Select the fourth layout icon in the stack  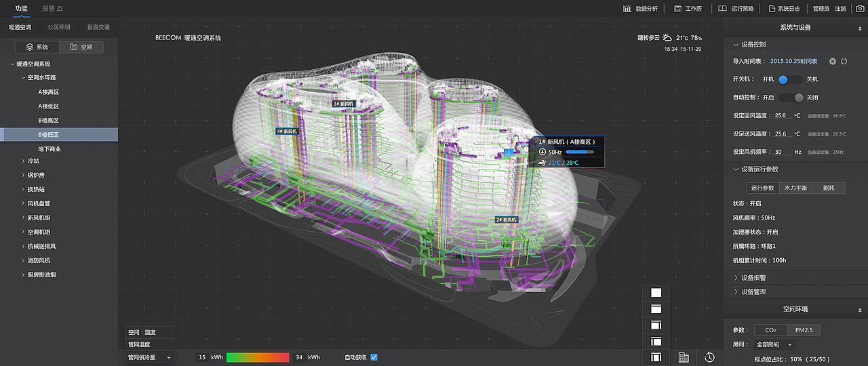(x=656, y=342)
